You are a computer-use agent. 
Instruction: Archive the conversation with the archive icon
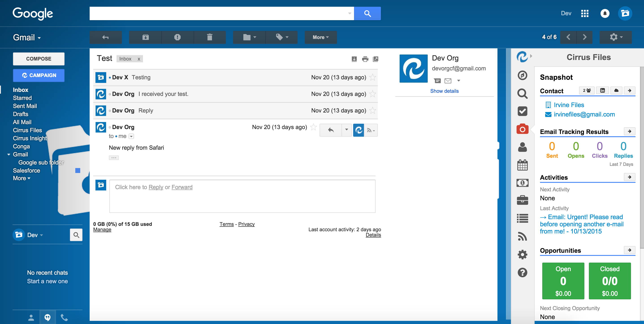[x=145, y=37]
